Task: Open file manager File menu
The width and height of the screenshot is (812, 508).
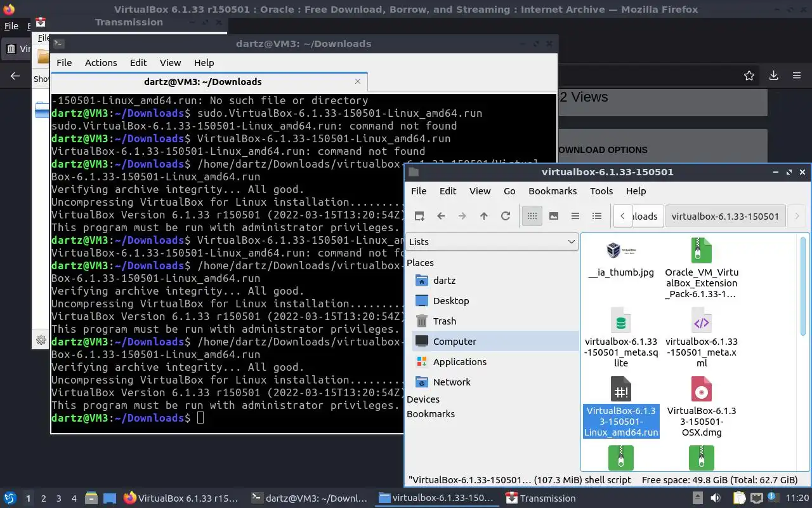Action: (419, 190)
